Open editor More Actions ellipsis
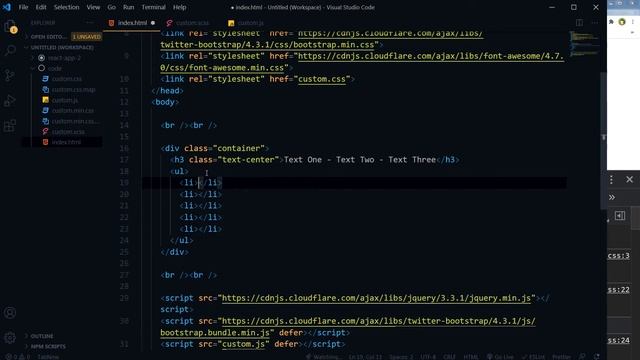Screen dimensions: 640x360 click(x=595, y=23)
